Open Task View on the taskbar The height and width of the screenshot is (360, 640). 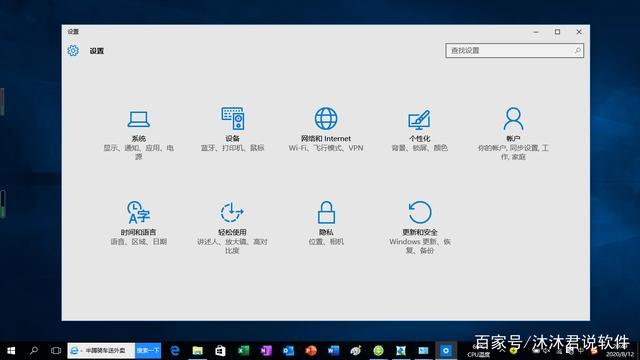coord(56,351)
